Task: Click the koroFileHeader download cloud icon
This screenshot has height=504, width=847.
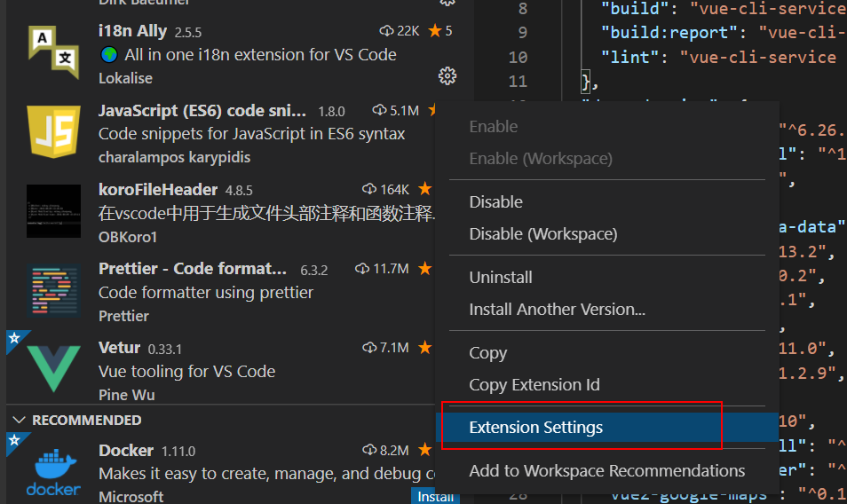Action: click(369, 189)
